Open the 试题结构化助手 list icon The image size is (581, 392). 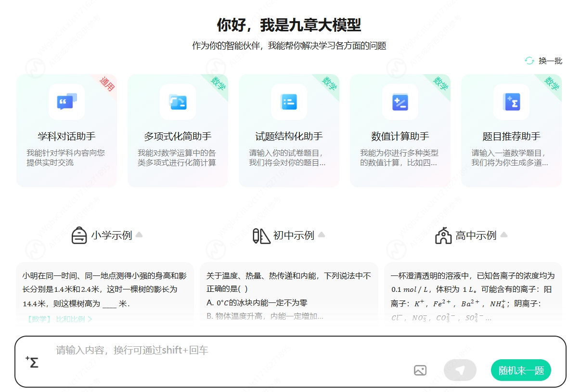coord(289,102)
